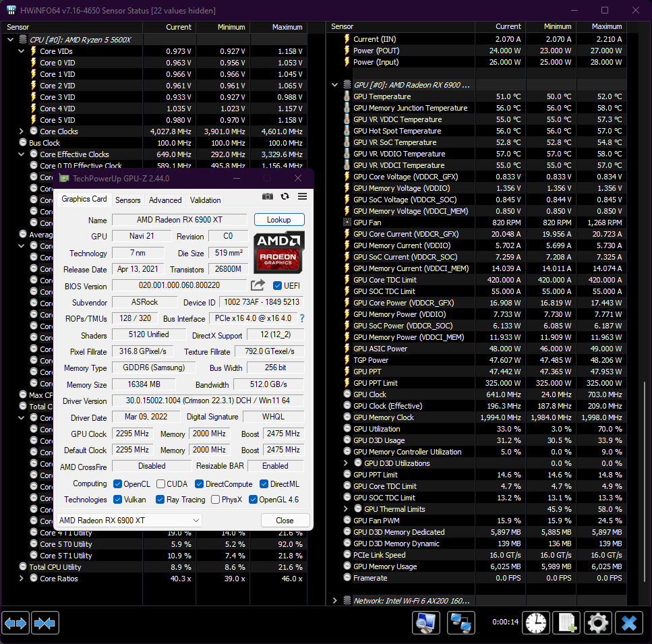Toggle the Vulkan checkbox
The height and width of the screenshot is (644, 652).
click(118, 499)
